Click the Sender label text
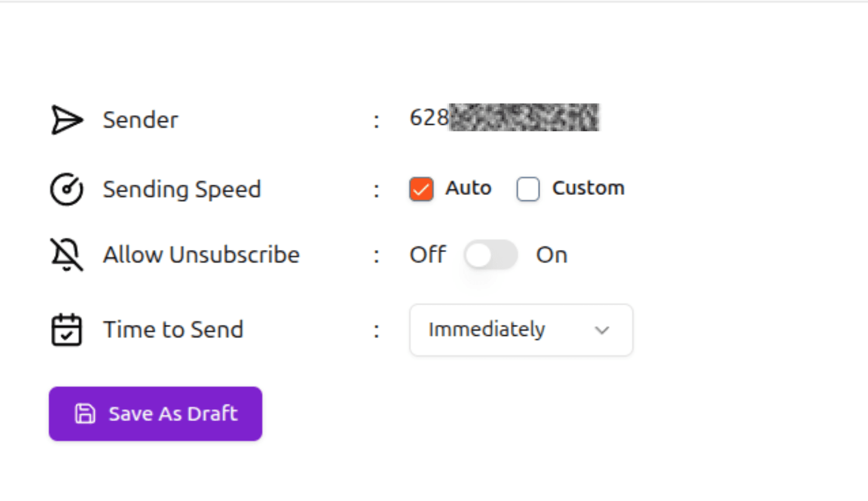Image resolution: width=868 pixels, height=501 pixels. click(140, 120)
